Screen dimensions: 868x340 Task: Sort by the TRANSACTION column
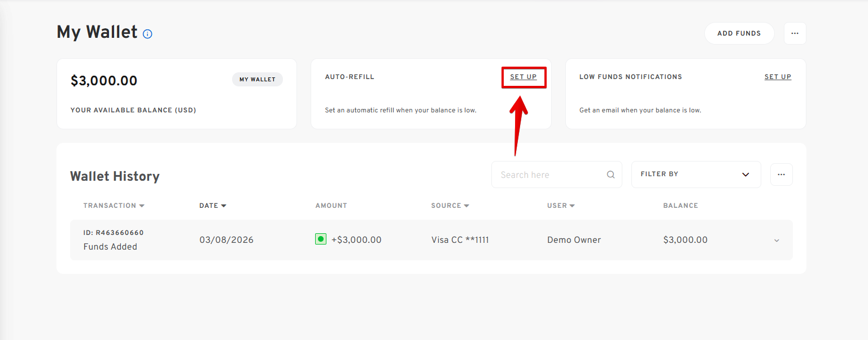pyautogui.click(x=114, y=206)
